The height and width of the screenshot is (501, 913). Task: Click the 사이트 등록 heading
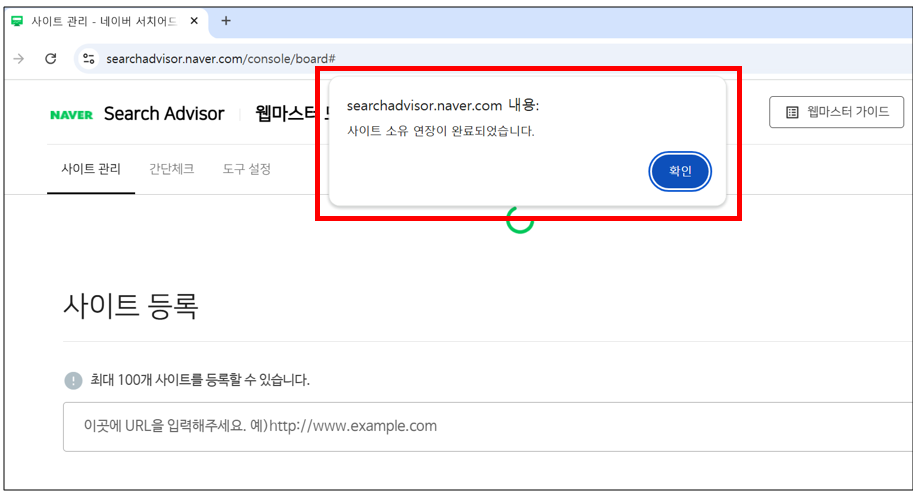coord(130,305)
